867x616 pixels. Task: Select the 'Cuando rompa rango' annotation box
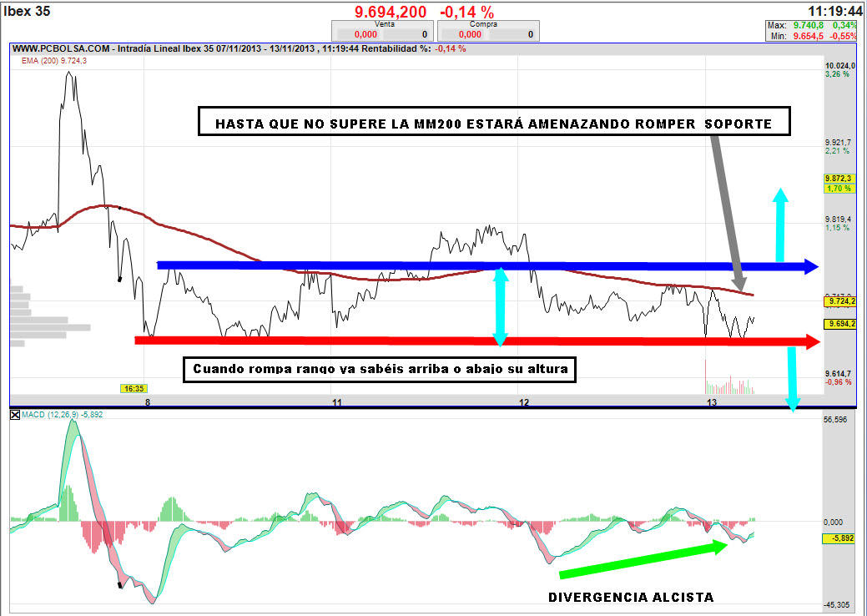pos(380,369)
